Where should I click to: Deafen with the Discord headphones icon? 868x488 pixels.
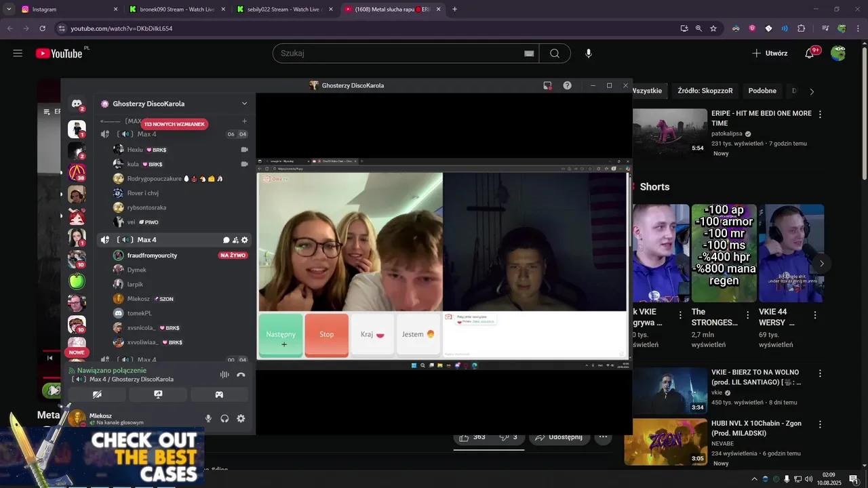point(224,419)
